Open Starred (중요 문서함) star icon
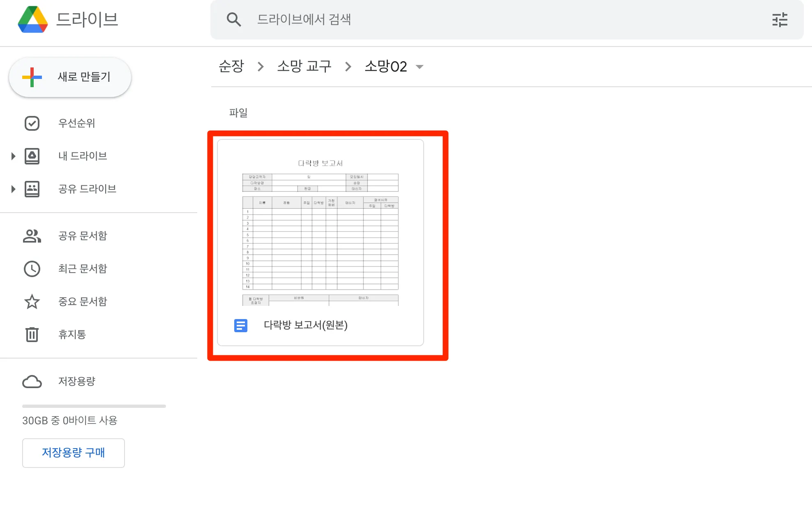812x509 pixels. [x=32, y=302]
